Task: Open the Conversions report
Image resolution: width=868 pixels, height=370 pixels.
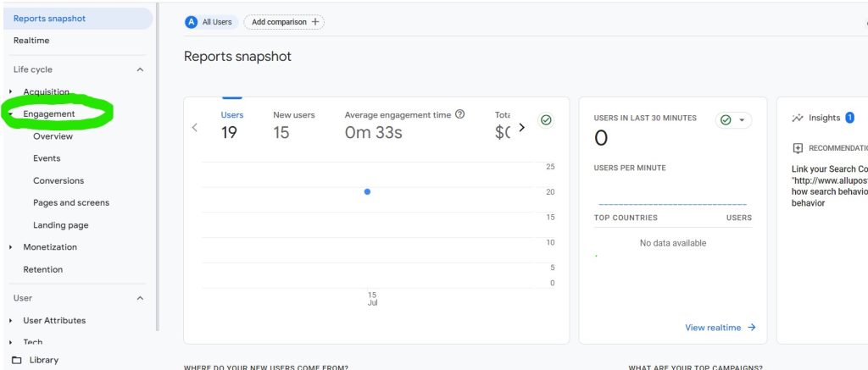Action: point(58,180)
